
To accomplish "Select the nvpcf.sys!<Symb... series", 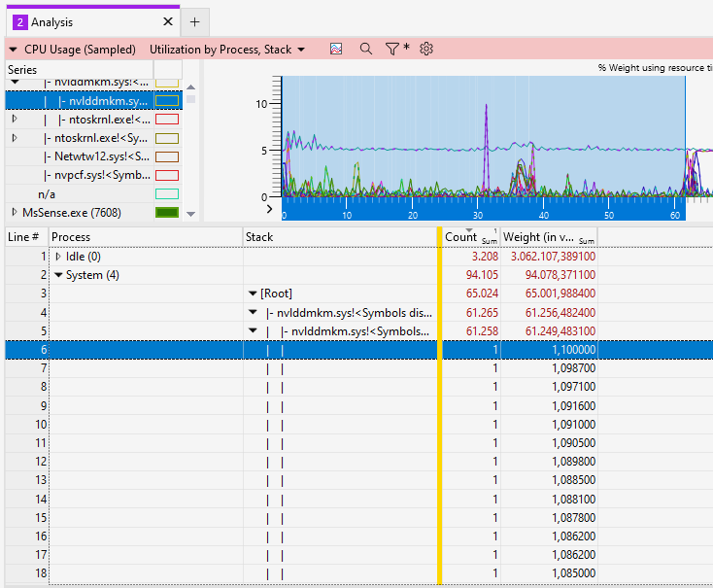I will tap(97, 175).
